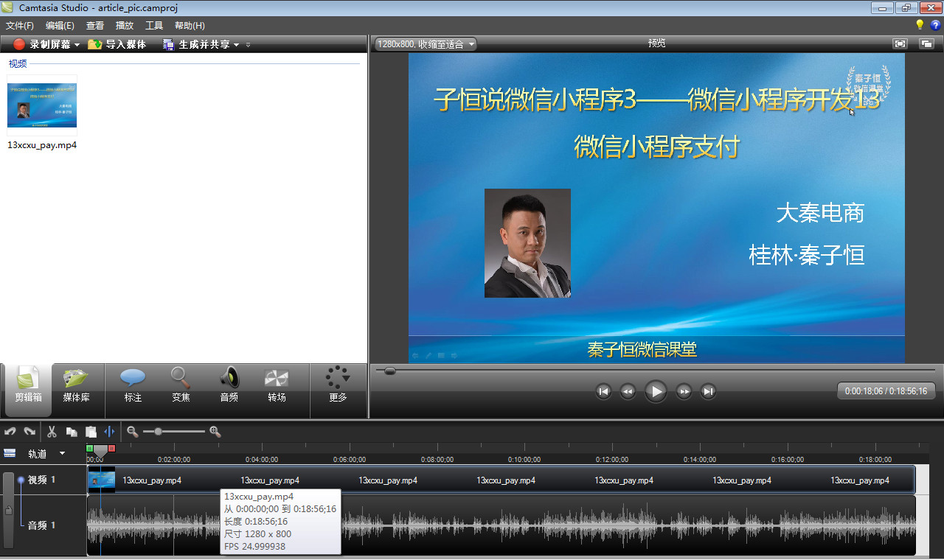Click the track height icon beside 轨道

point(10,453)
